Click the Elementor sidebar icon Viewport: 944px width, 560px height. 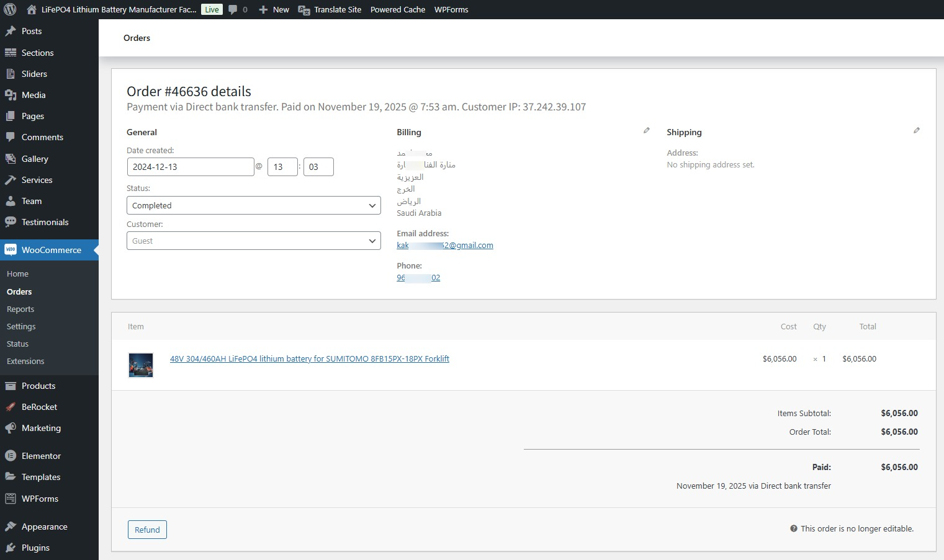11,456
